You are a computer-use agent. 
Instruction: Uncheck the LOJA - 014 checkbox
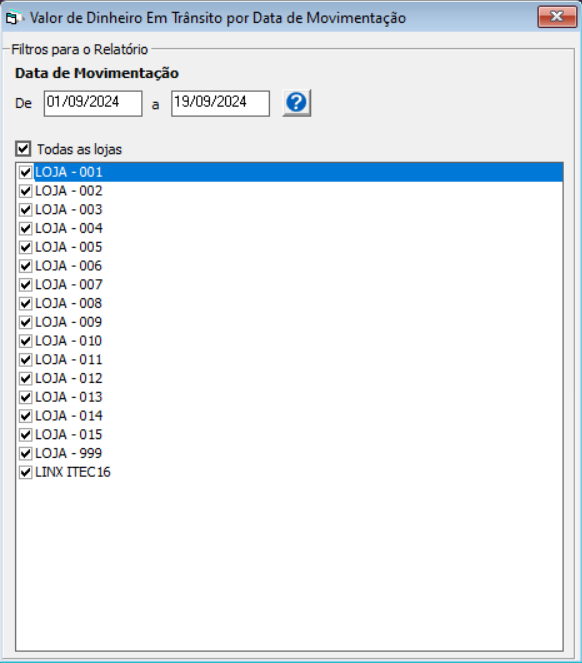coord(25,416)
